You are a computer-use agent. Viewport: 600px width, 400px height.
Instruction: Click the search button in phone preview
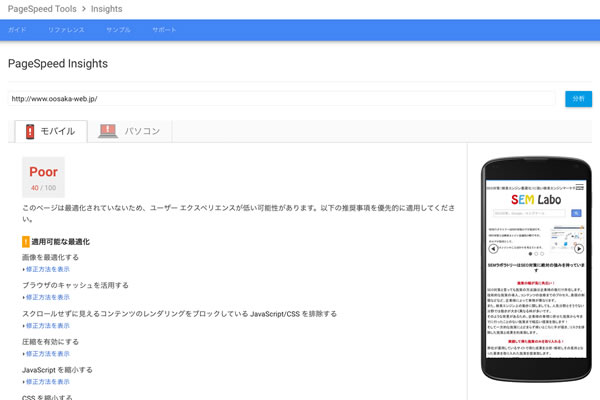click(x=576, y=213)
